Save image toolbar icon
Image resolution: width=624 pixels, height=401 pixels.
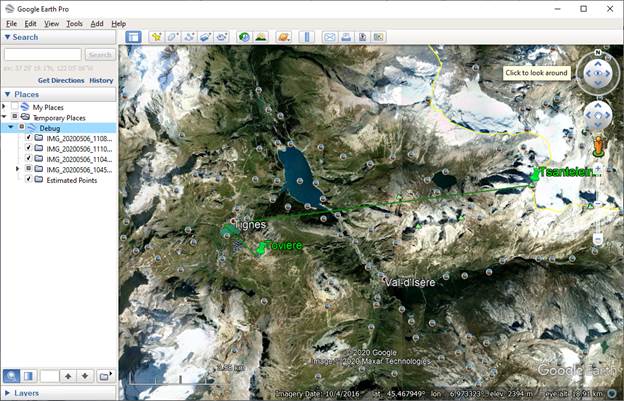(x=362, y=37)
